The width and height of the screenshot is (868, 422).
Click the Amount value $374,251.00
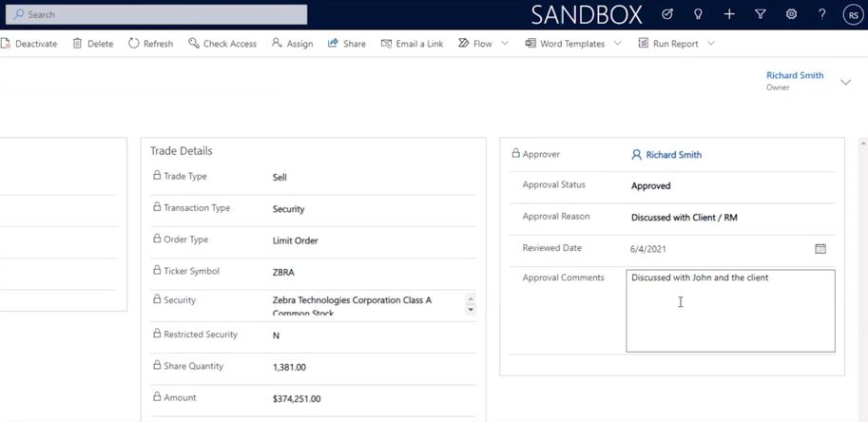297,399
